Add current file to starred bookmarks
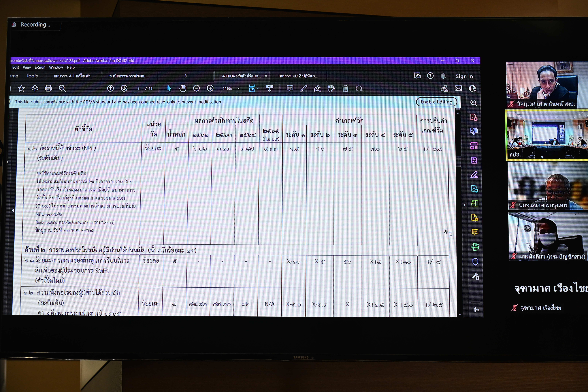Screen dimensions: 588x392 point(21,88)
